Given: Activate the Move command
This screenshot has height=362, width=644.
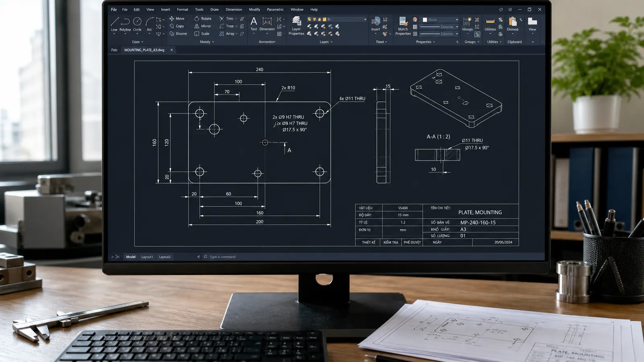Looking at the screenshot, I should pyautogui.click(x=177, y=19).
